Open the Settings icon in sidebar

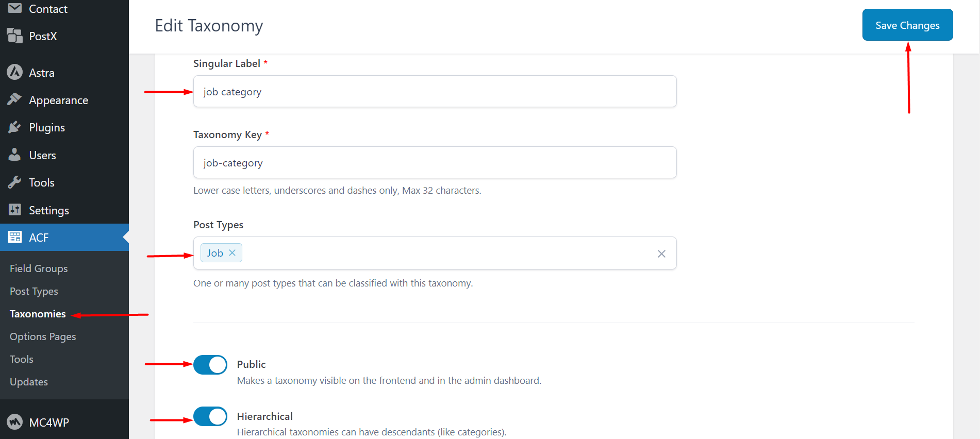click(15, 210)
